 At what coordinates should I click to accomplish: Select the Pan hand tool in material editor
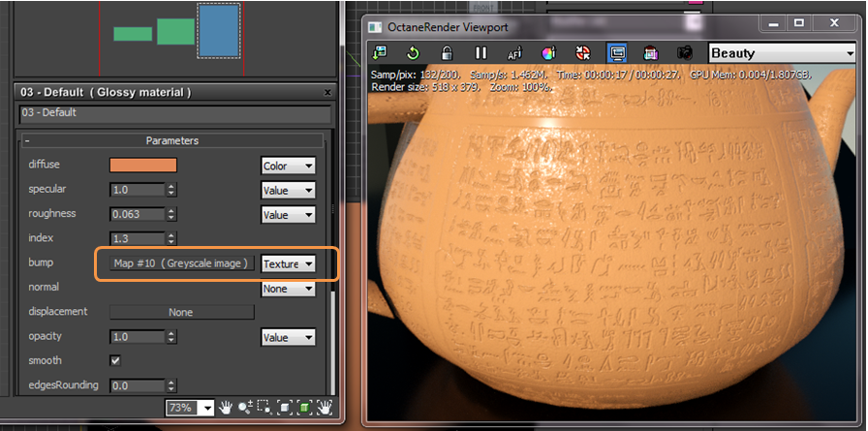tap(225, 409)
